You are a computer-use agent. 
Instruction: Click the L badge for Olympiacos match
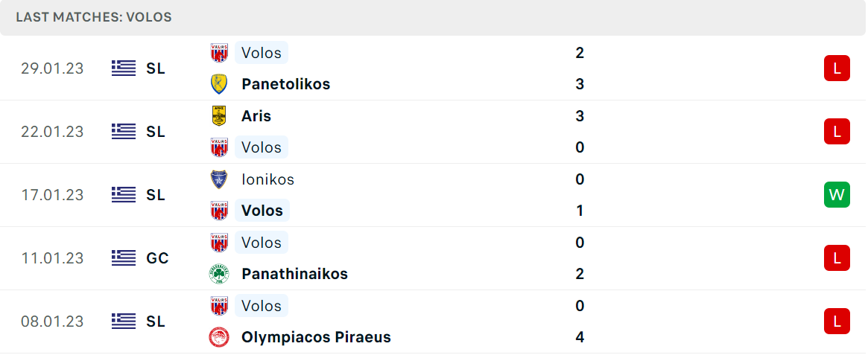(x=837, y=322)
